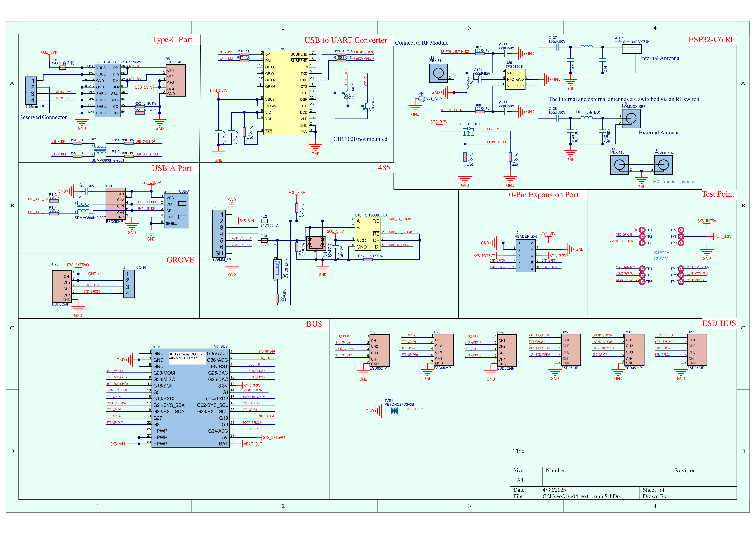Click the 'USB-A Port' section heading
Image resolution: width=756 pixels, height=534 pixels.
(x=172, y=168)
